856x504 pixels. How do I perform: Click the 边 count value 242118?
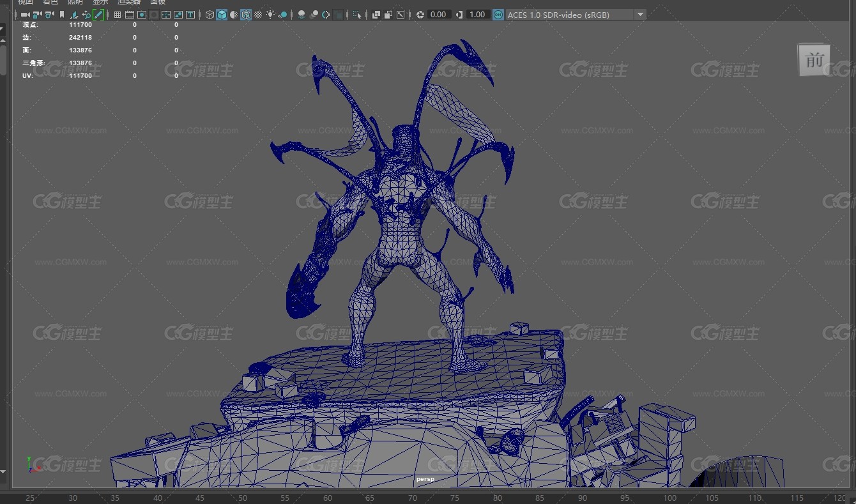[80, 38]
